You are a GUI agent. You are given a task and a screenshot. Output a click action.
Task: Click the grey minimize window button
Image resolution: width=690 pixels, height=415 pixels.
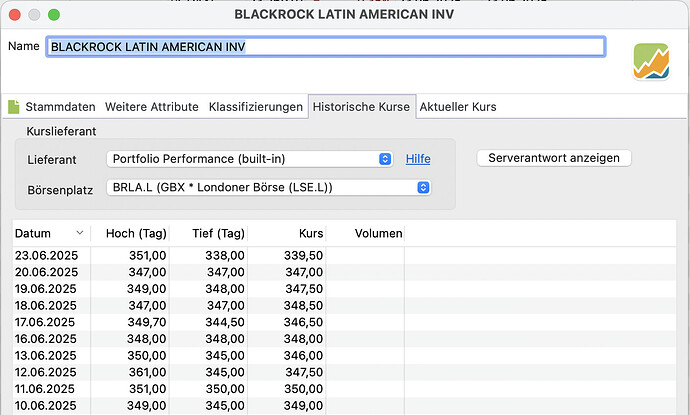pyautogui.click(x=34, y=15)
